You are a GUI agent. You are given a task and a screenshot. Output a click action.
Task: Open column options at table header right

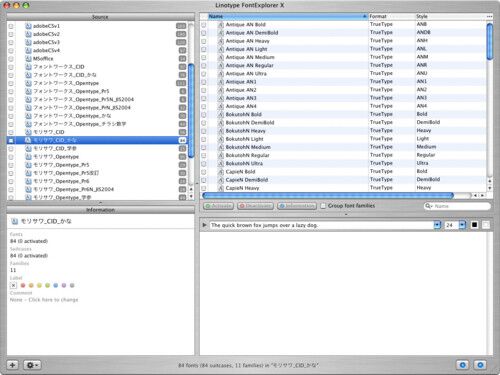[489, 16]
